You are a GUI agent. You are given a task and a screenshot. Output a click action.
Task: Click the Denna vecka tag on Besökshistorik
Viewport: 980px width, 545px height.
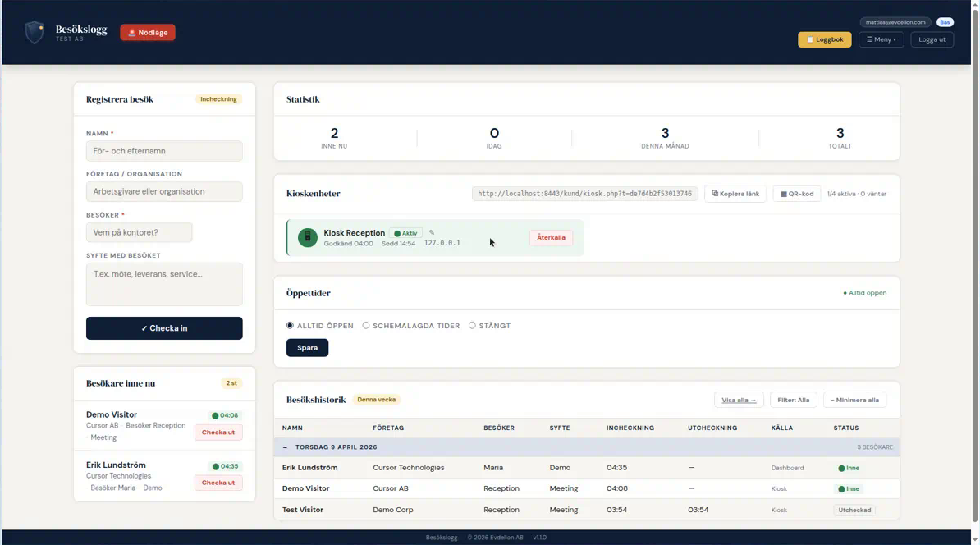pyautogui.click(x=378, y=400)
